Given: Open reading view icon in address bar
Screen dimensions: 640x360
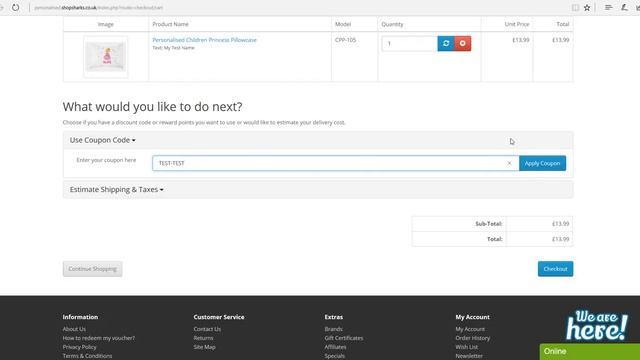Looking at the screenshot, I should tap(575, 7).
